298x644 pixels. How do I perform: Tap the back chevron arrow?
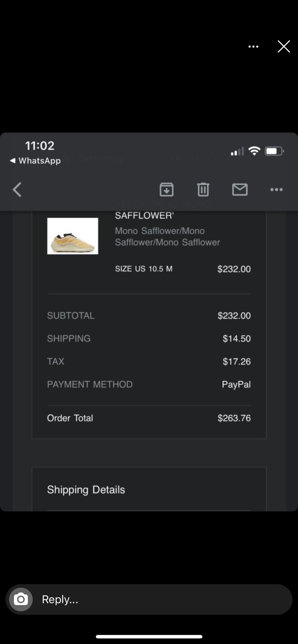pyautogui.click(x=17, y=189)
